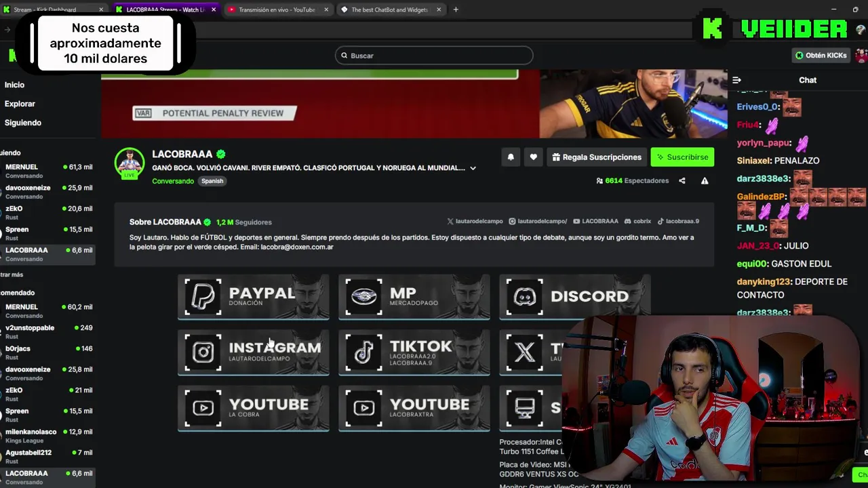Click the share icon next to Espectadores
Image resolution: width=868 pixels, height=488 pixels.
[682, 181]
